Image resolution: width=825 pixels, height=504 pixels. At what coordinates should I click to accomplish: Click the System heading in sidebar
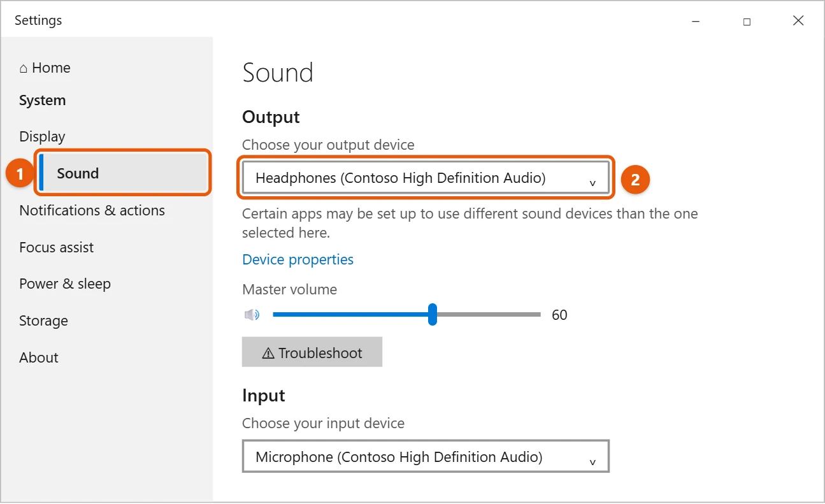[x=42, y=101]
